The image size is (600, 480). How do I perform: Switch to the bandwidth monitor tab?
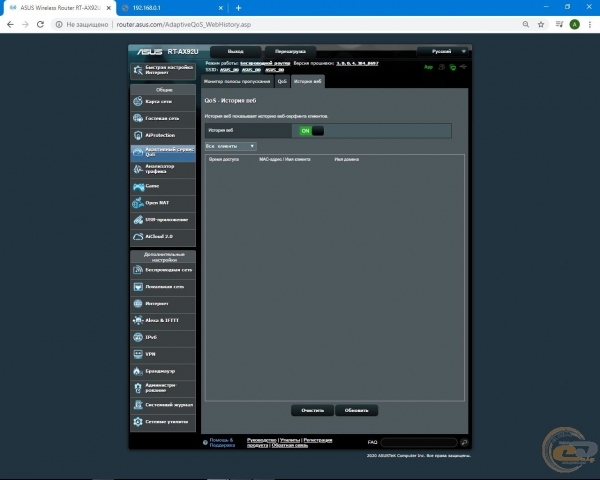237,82
